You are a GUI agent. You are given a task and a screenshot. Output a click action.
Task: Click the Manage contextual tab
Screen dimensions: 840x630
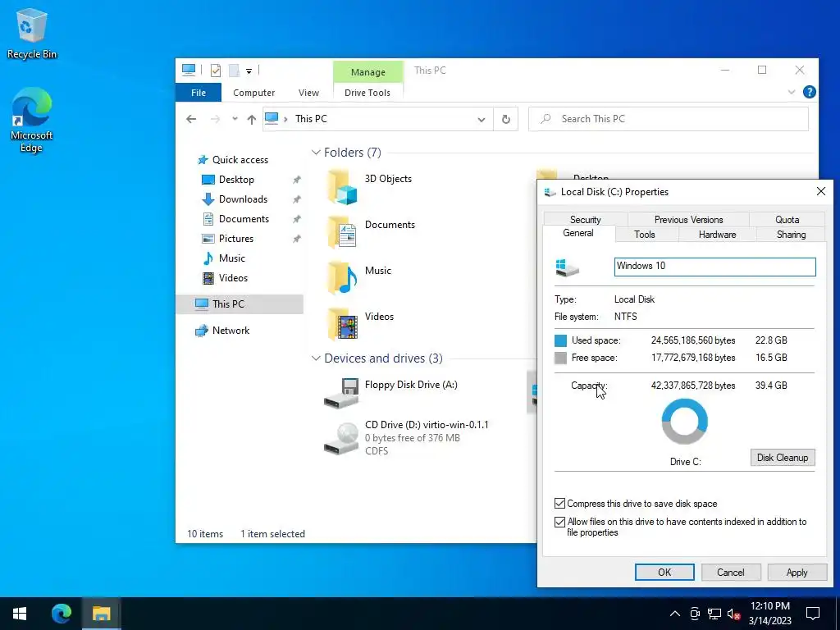(x=368, y=72)
